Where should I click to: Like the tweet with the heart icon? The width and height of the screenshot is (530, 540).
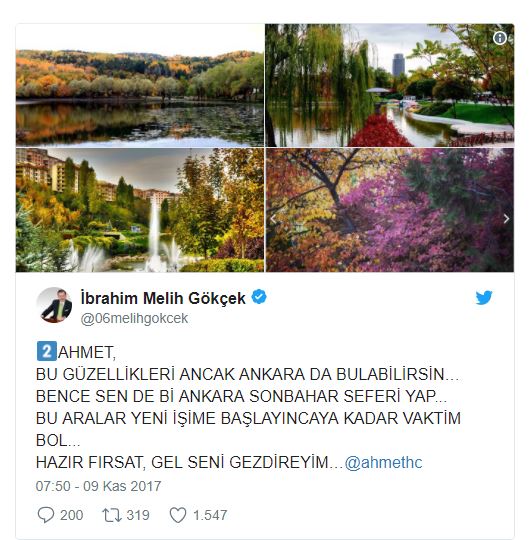pyautogui.click(x=178, y=515)
